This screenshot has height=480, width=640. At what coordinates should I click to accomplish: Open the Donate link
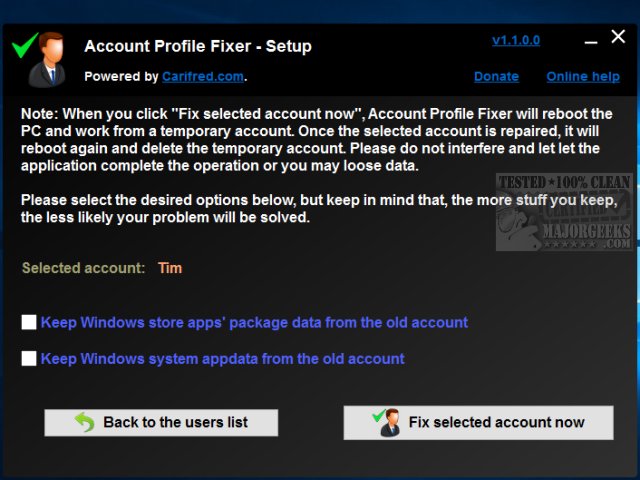496,76
